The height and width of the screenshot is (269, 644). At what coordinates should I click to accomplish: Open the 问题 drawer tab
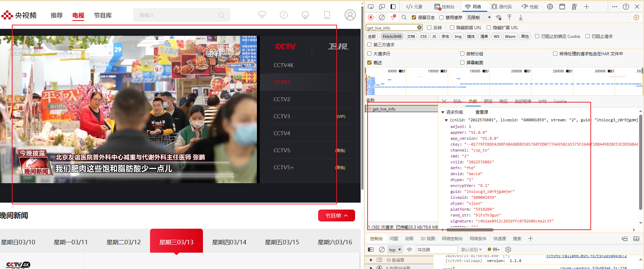pyautogui.click(x=394, y=239)
